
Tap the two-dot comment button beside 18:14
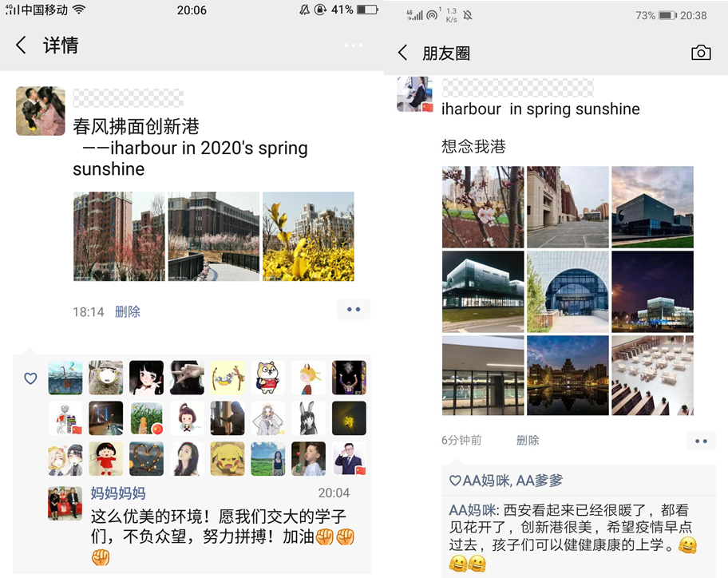point(354,310)
